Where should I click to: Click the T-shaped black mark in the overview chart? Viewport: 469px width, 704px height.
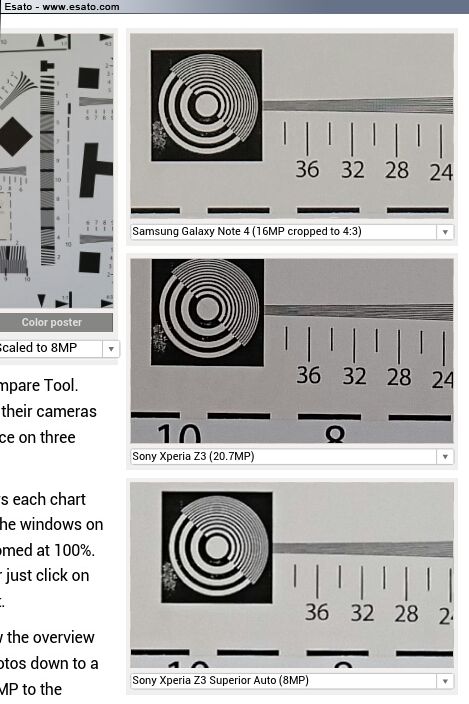[95, 170]
